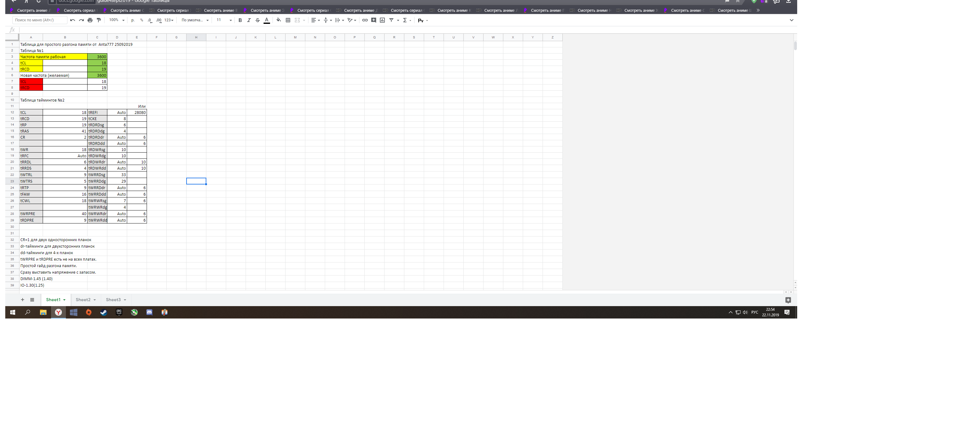Screen dimensions: 980x429
Task: Open the all sheets list button
Action: click(32, 300)
